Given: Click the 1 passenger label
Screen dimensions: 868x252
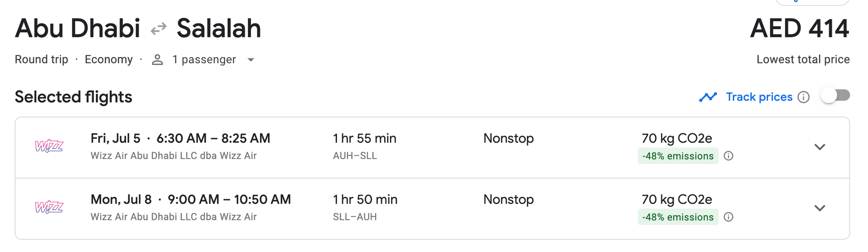Looking at the screenshot, I should [204, 60].
